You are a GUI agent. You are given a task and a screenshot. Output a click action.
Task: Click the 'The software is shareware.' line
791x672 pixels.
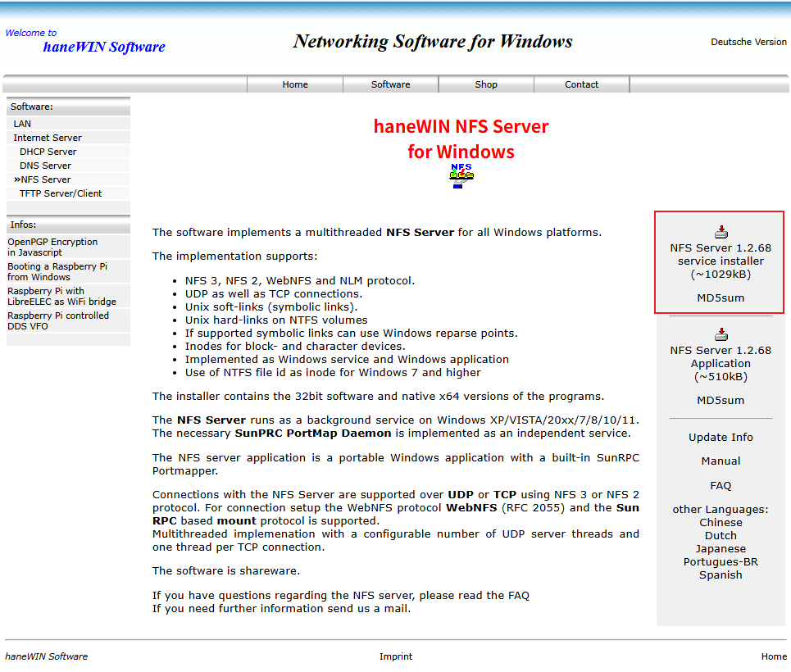click(226, 570)
